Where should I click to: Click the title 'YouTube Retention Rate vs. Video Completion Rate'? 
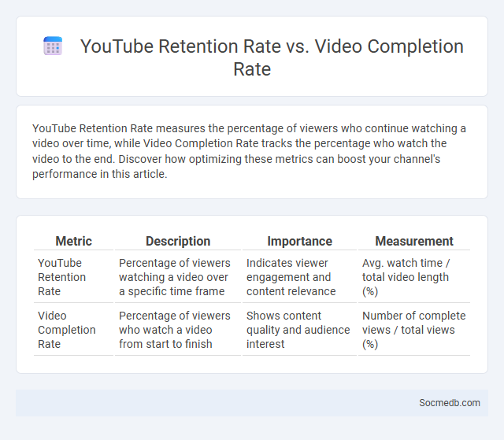coord(272,57)
